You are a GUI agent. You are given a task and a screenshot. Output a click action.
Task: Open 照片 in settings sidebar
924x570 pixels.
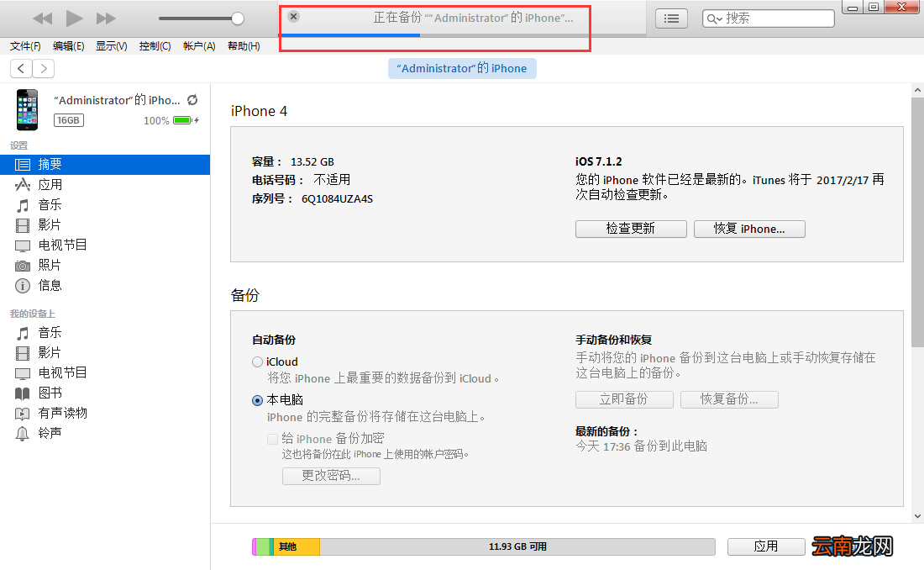105,265
